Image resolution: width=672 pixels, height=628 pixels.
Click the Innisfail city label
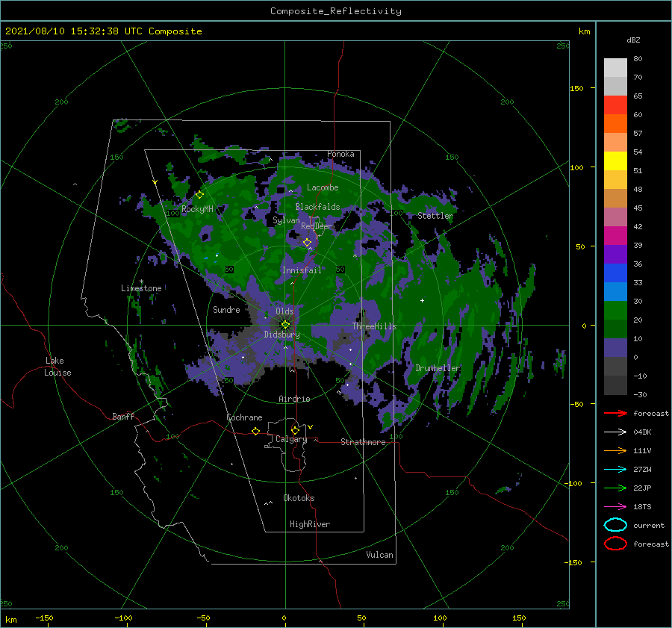pos(302,270)
